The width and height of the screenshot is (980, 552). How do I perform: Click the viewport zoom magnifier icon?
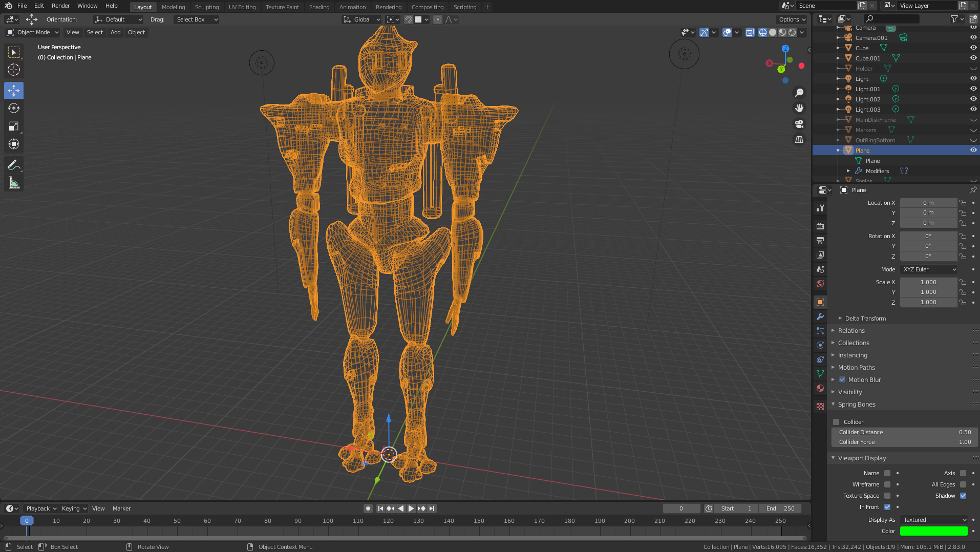799,93
